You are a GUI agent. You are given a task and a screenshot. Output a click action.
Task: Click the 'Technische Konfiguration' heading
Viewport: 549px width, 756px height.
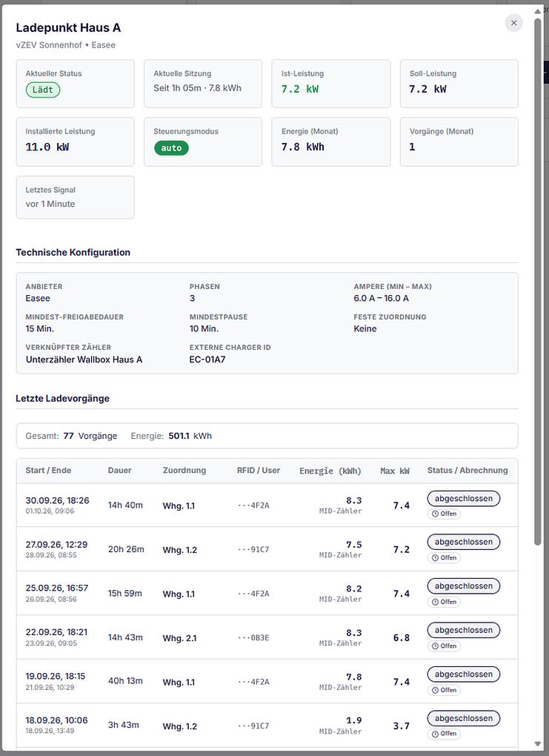[x=73, y=253]
